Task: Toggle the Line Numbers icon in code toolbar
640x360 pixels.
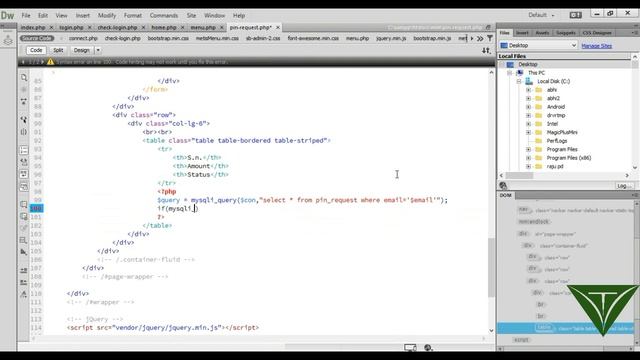Action: point(24,150)
